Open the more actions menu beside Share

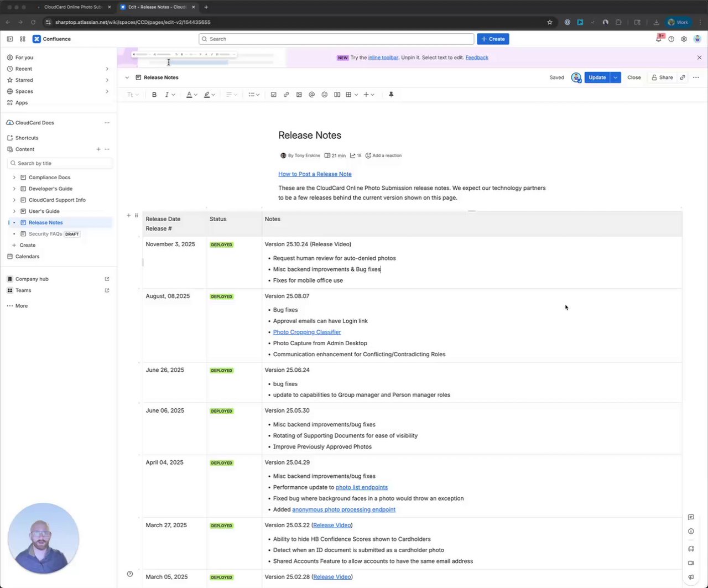pos(696,77)
